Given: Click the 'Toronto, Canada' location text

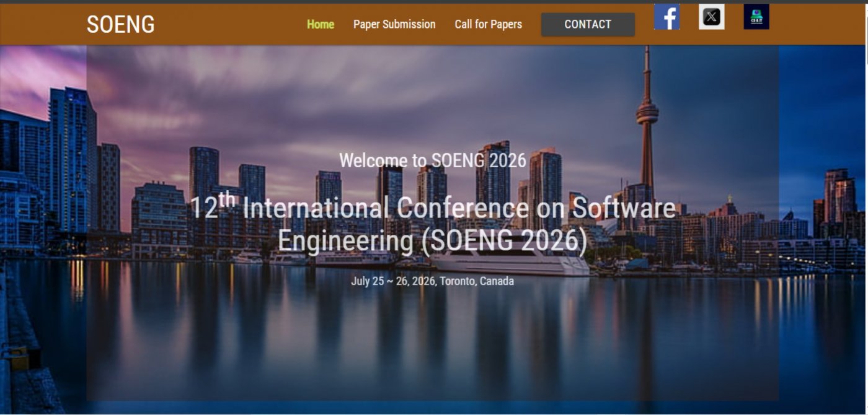Looking at the screenshot, I should (477, 281).
